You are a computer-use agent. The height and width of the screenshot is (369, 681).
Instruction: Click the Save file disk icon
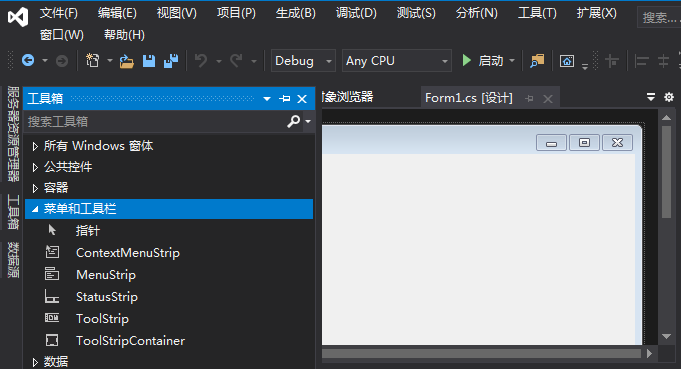click(149, 61)
